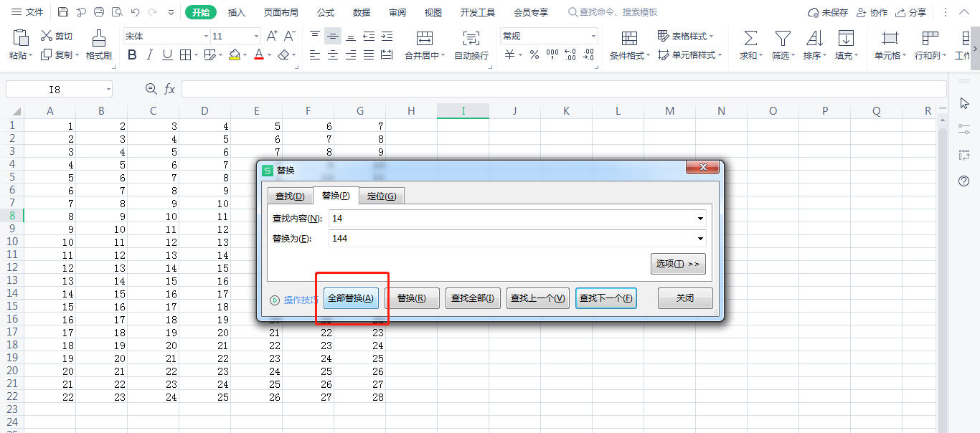The width and height of the screenshot is (980, 433).
Task: Click the Cut (剪切) scissors icon
Action: [47, 36]
